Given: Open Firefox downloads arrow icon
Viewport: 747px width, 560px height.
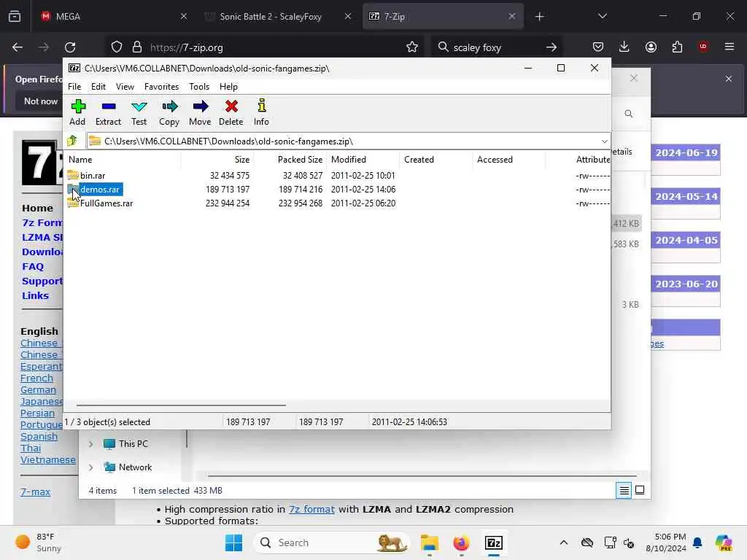Looking at the screenshot, I should coord(624,47).
